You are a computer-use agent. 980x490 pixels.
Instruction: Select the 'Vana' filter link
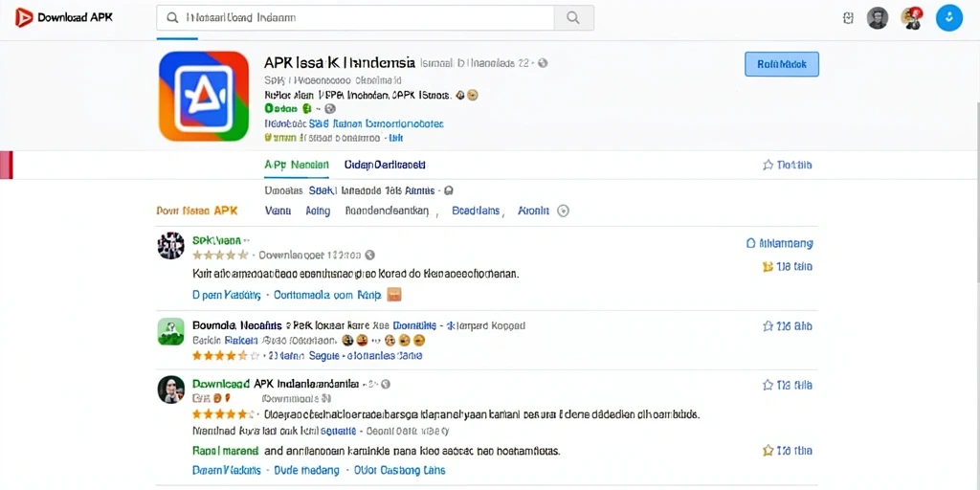pyautogui.click(x=278, y=212)
